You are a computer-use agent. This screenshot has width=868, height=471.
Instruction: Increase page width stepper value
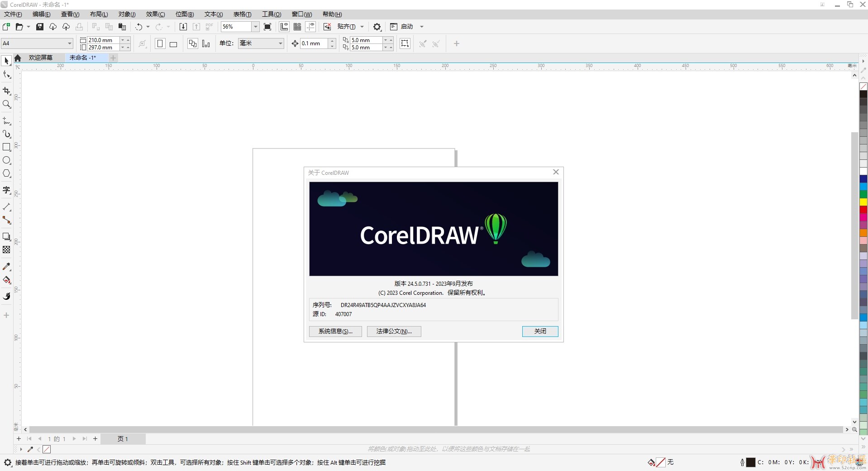point(128,40)
